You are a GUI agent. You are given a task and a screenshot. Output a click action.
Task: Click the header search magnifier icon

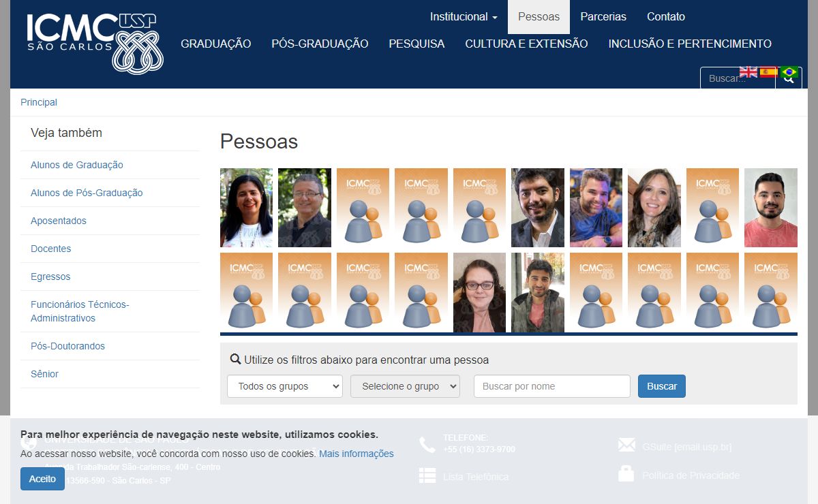[x=789, y=80]
